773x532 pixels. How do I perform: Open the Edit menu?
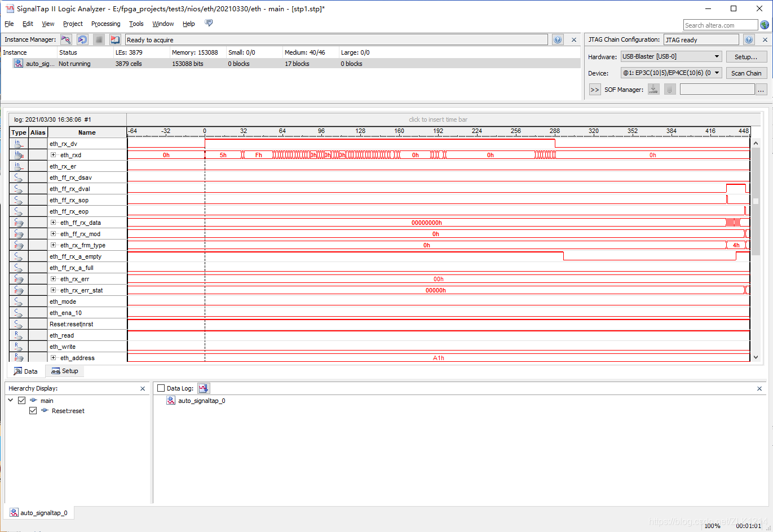[28, 24]
